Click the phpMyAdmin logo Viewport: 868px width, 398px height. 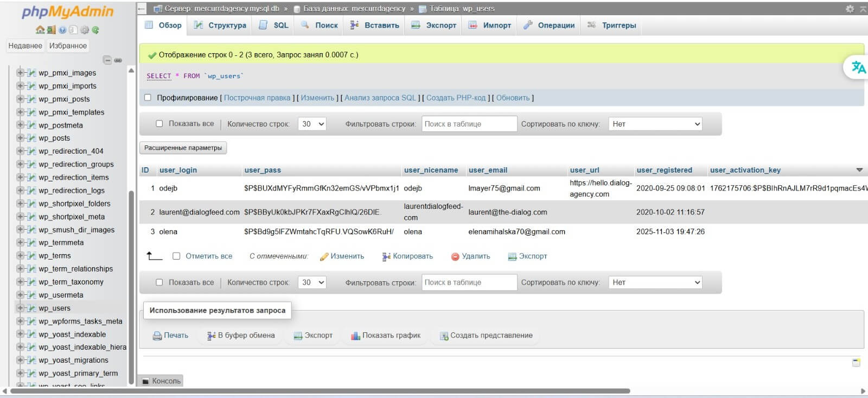coord(68,12)
